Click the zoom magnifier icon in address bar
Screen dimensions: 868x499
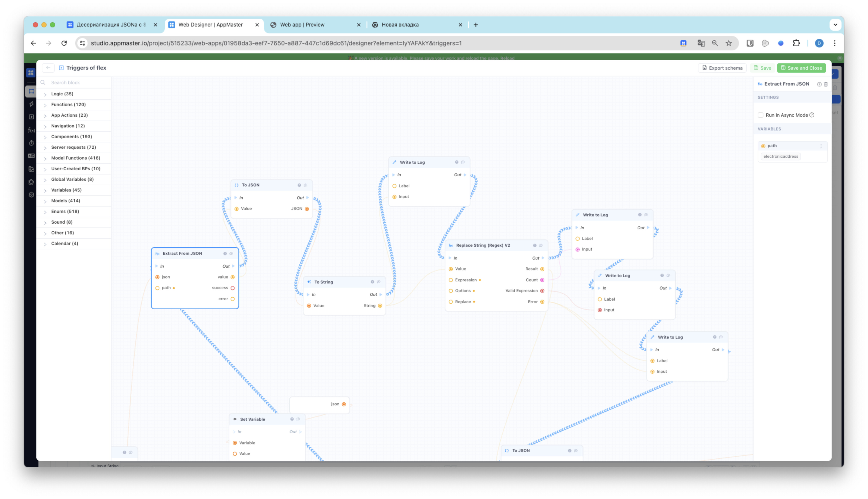click(715, 43)
